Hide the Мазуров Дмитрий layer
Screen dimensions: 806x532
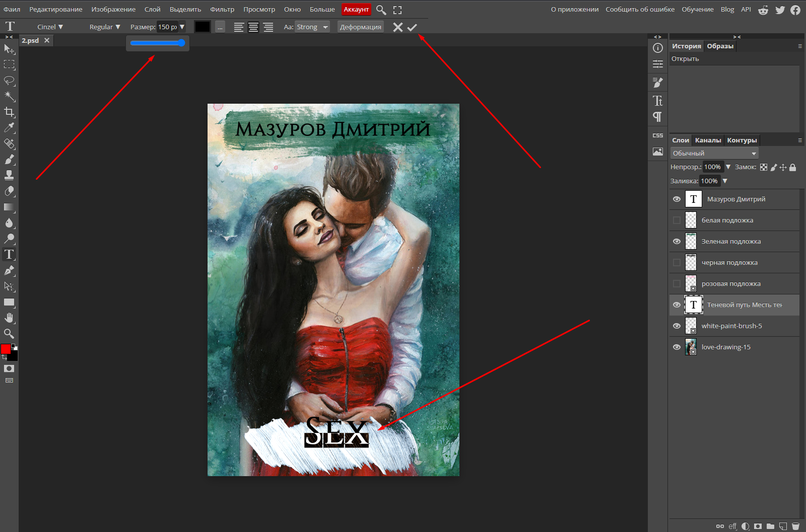click(677, 199)
